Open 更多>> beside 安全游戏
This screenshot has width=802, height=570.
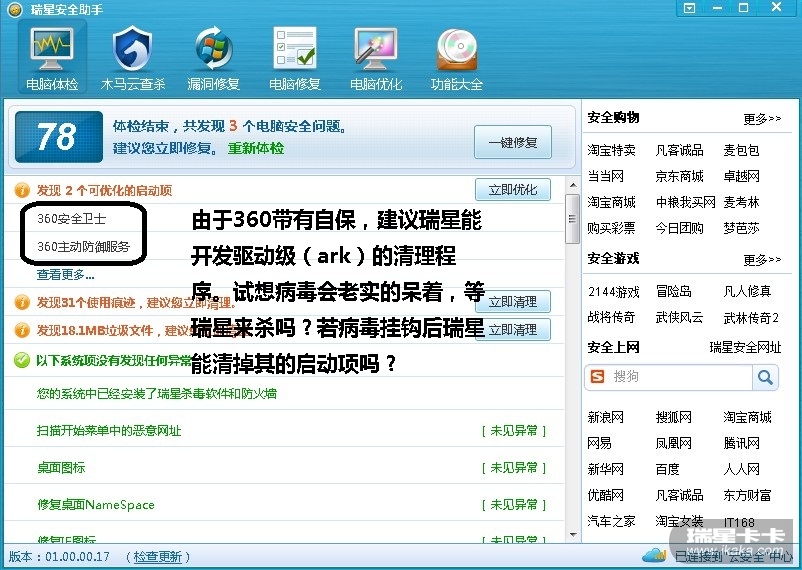[x=762, y=260]
